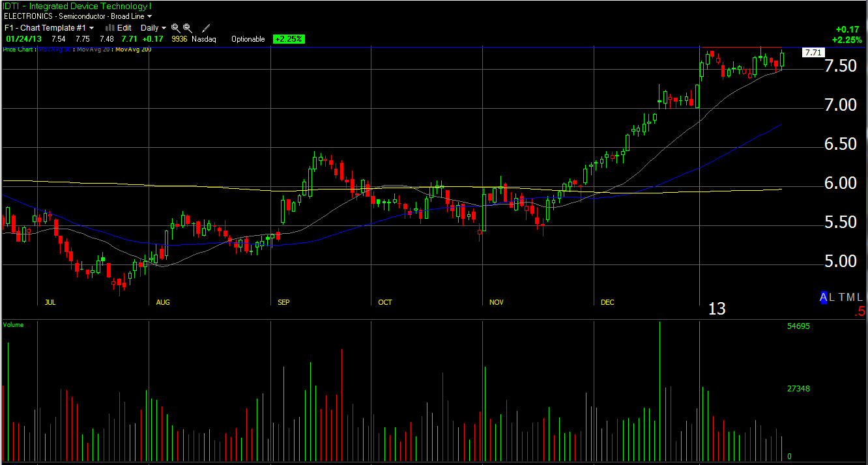Click the AUG month marker on the time axis
Image resolution: width=868 pixels, height=465 pixels.
[163, 302]
